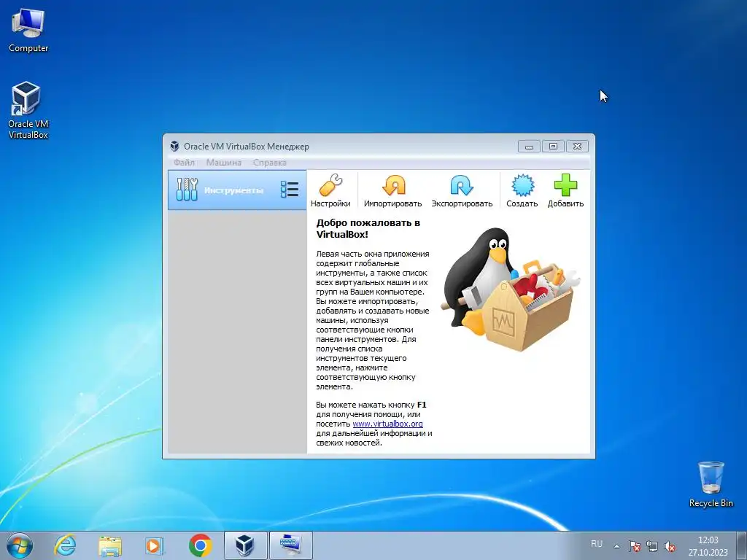Click the network tray icon
The image size is (747, 560).
(651, 546)
